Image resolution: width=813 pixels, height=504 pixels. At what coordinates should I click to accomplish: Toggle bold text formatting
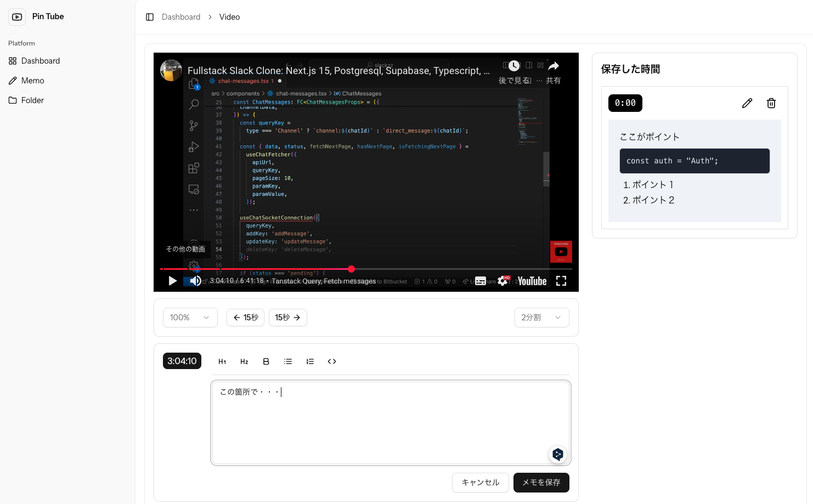[x=266, y=361]
